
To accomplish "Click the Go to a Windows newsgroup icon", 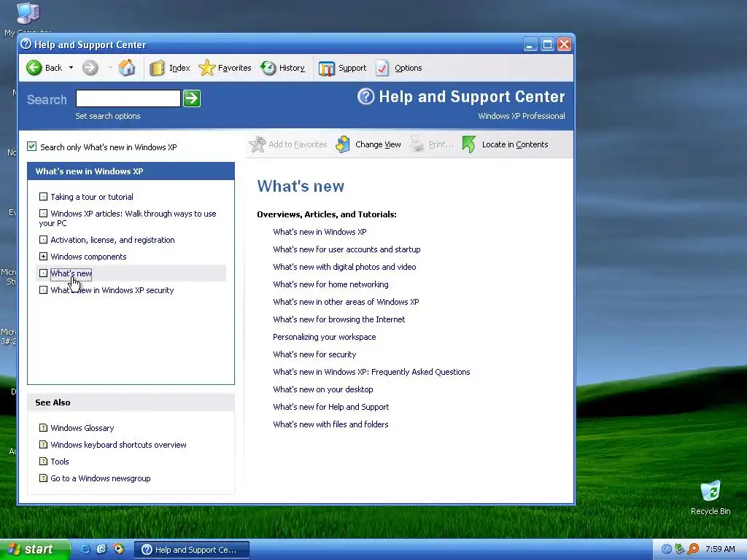I will pyautogui.click(x=43, y=478).
